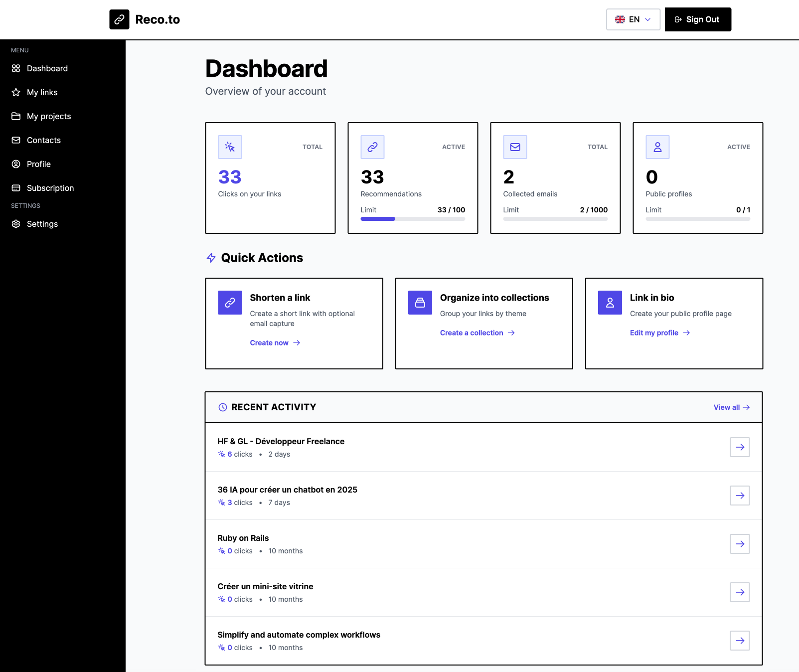
Task: Click the Reco.to chain-link logo icon
Action: click(x=119, y=19)
